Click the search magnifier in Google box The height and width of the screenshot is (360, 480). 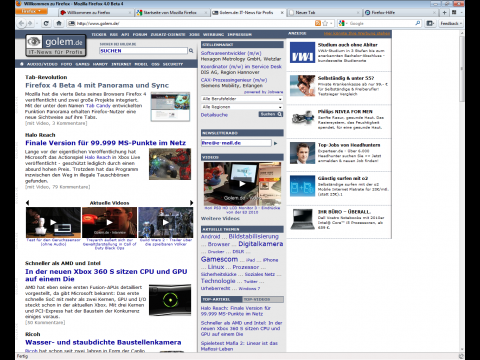click(417, 23)
